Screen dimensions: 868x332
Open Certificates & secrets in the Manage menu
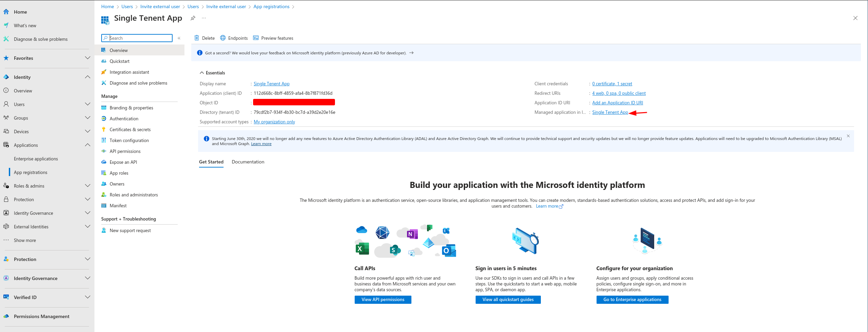click(x=130, y=129)
